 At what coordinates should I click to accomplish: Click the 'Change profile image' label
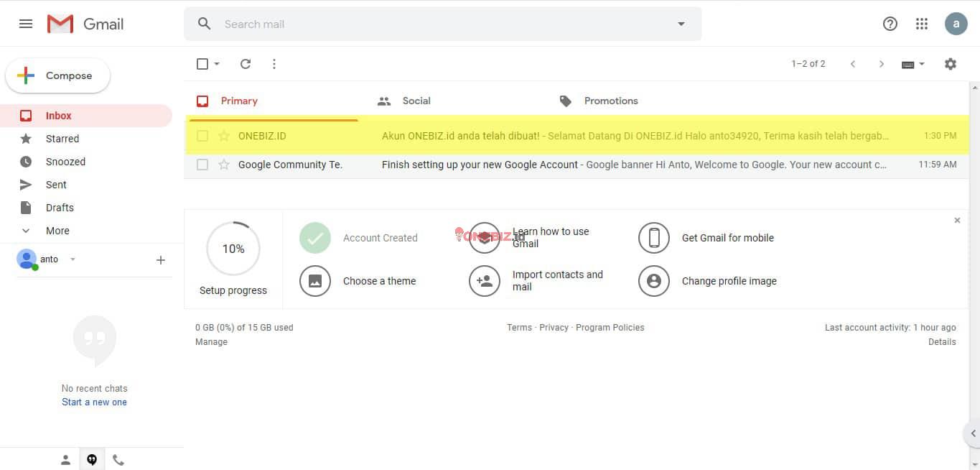(x=729, y=281)
